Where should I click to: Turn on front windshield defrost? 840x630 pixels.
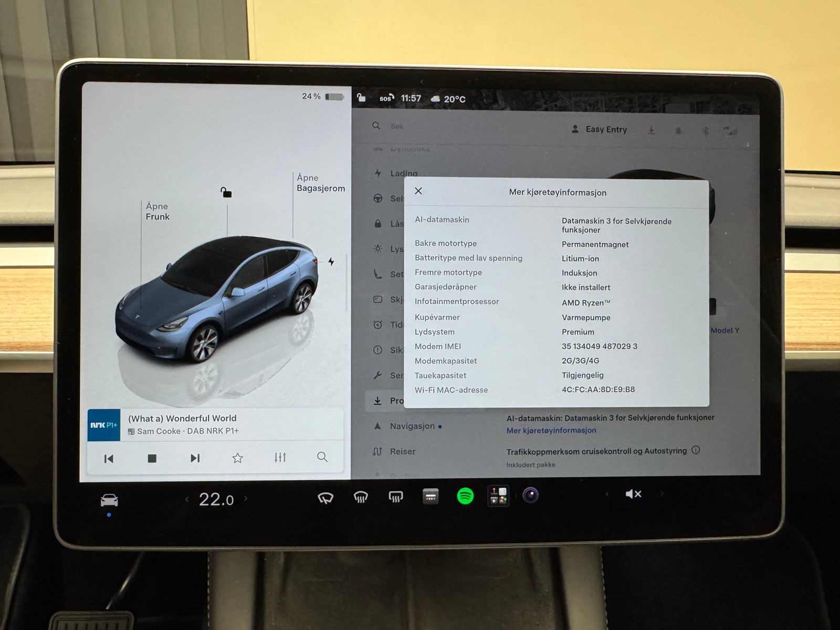(361, 497)
